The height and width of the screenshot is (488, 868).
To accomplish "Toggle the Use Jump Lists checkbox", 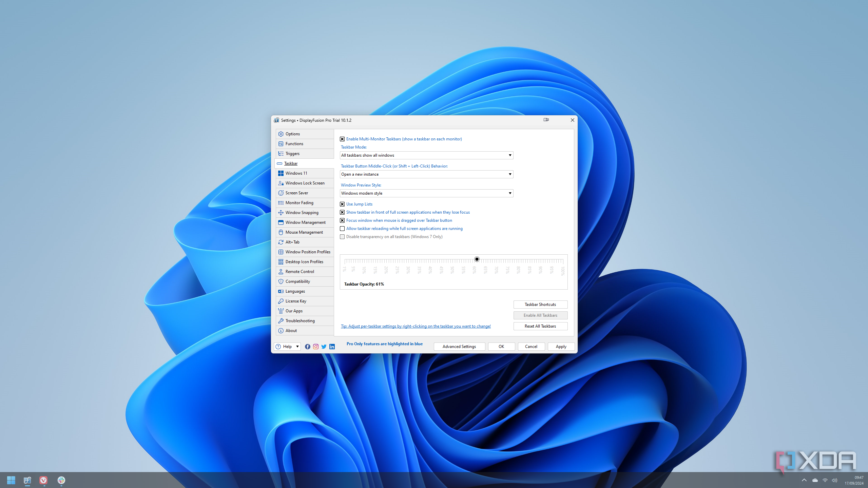I will coord(342,204).
